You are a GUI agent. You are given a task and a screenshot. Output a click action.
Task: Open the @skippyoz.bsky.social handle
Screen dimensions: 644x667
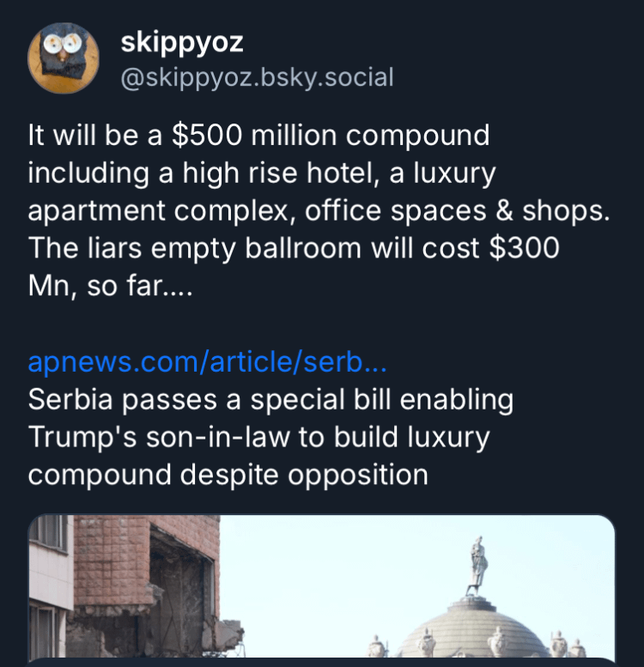point(258,78)
